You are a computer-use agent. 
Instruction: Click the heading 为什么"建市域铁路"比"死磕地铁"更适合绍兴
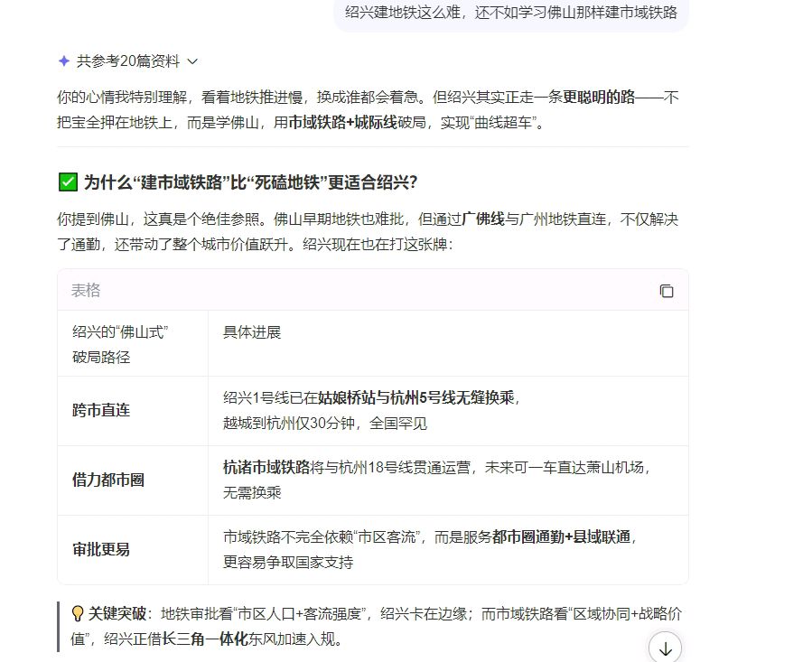(x=250, y=182)
